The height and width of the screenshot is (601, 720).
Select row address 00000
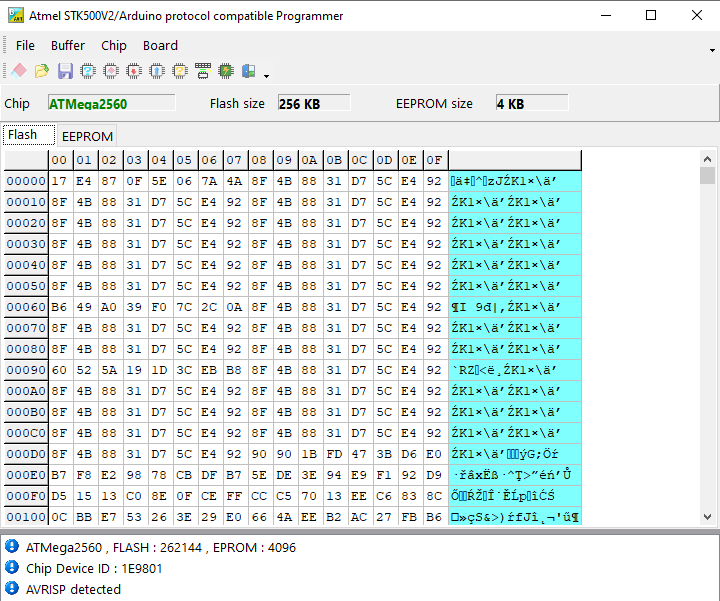[26, 181]
